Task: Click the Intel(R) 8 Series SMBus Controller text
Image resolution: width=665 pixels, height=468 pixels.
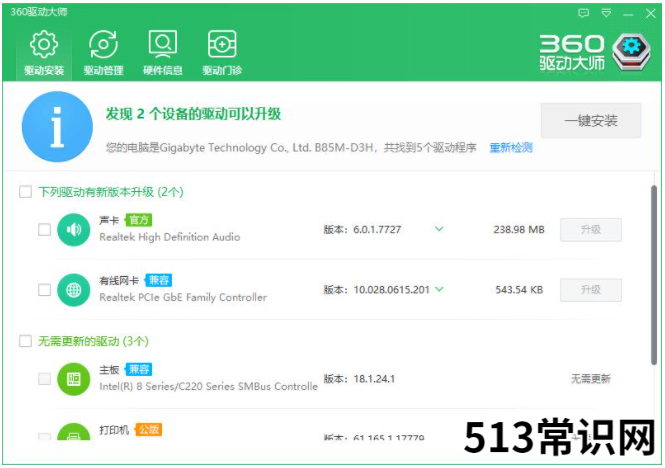Action: point(208,387)
